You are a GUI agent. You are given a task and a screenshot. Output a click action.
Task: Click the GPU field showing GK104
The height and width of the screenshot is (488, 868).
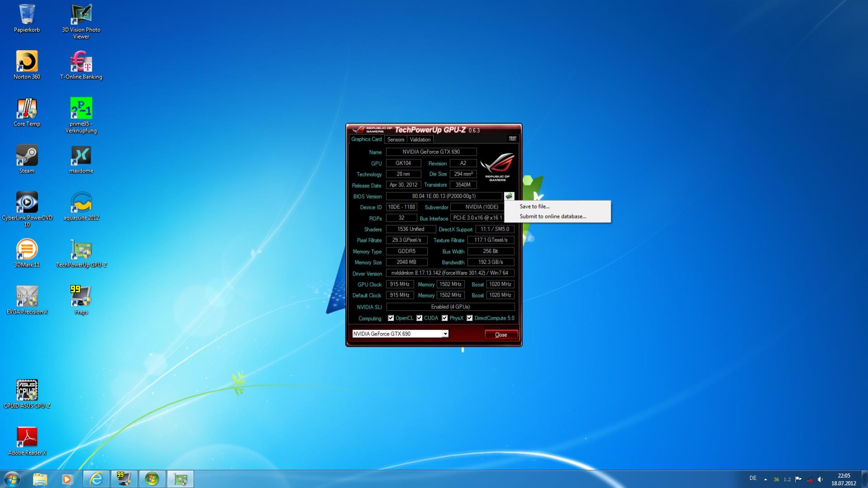tap(403, 163)
